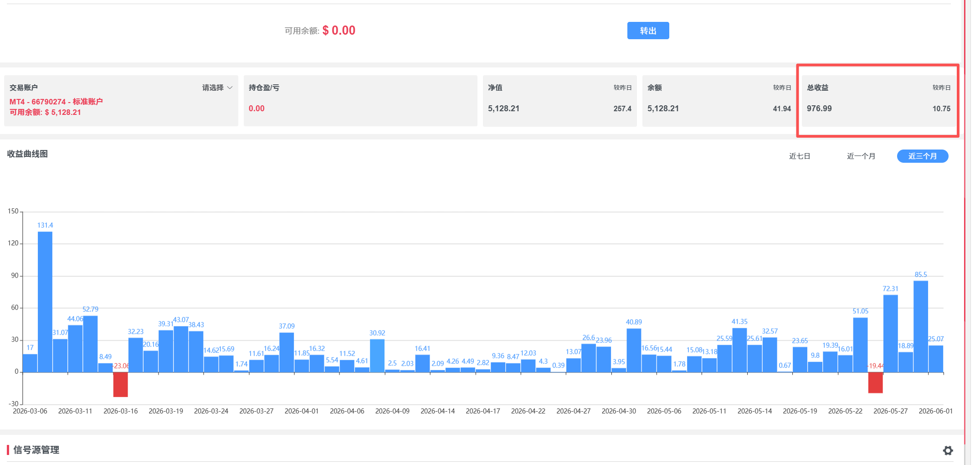Open the signal source management settings gear
Viewport: 980px width, 465px height.
point(948,450)
